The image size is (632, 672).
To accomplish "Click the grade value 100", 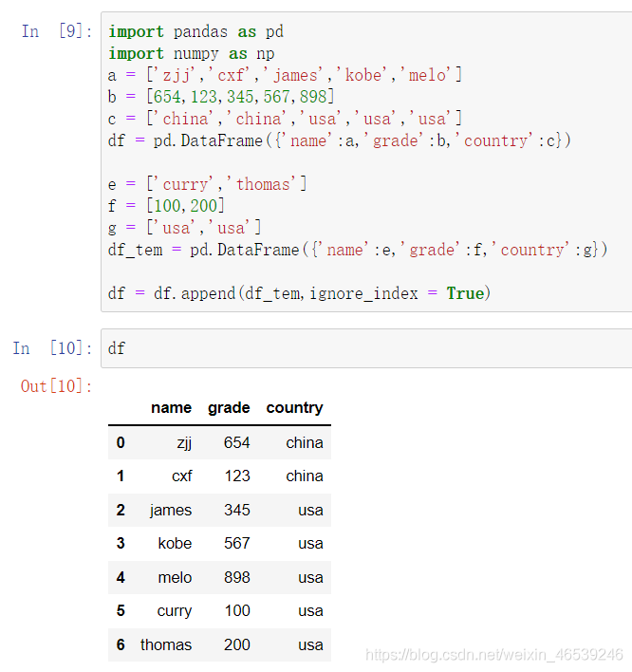I will tap(237, 610).
